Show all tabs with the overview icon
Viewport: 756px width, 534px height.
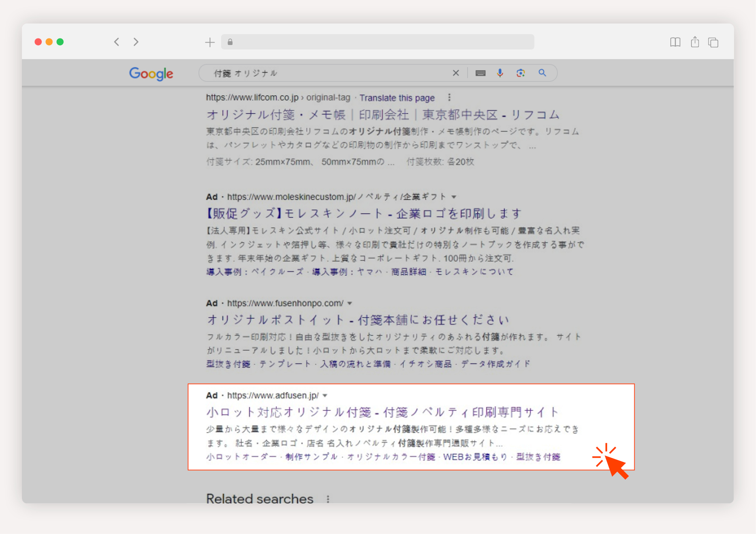click(713, 42)
